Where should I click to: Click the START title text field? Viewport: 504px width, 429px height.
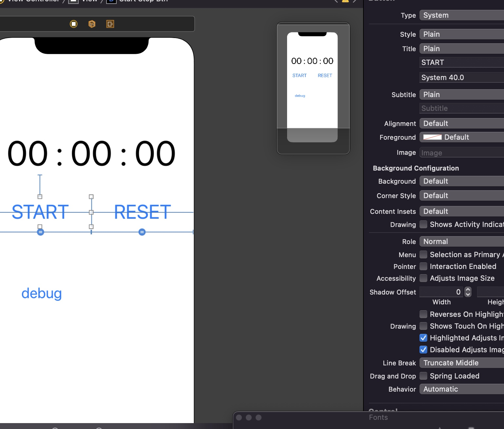pyautogui.click(x=462, y=62)
